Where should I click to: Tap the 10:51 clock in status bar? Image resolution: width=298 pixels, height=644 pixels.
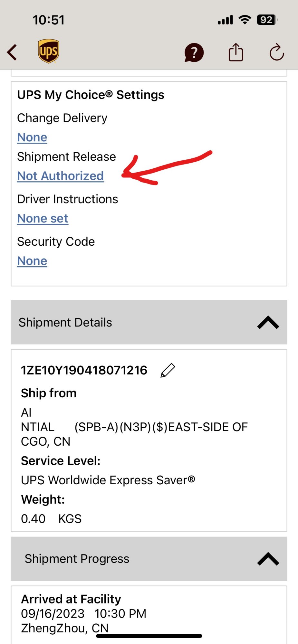(49, 20)
